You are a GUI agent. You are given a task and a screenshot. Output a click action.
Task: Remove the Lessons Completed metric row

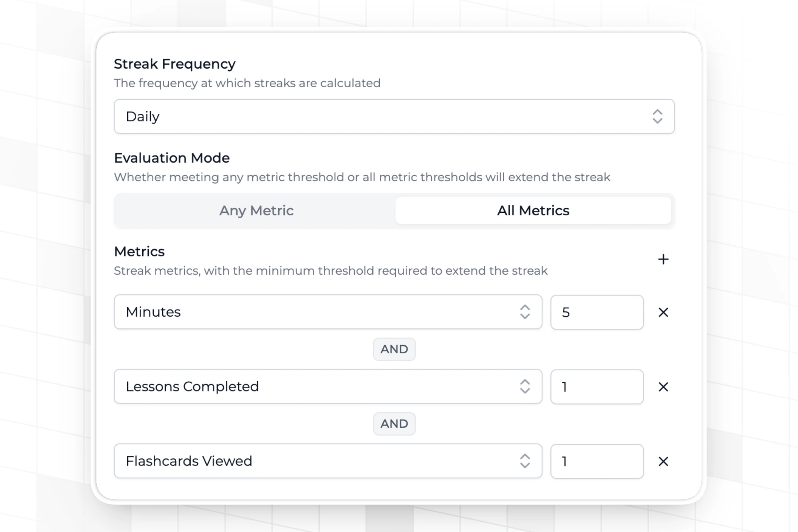point(663,387)
